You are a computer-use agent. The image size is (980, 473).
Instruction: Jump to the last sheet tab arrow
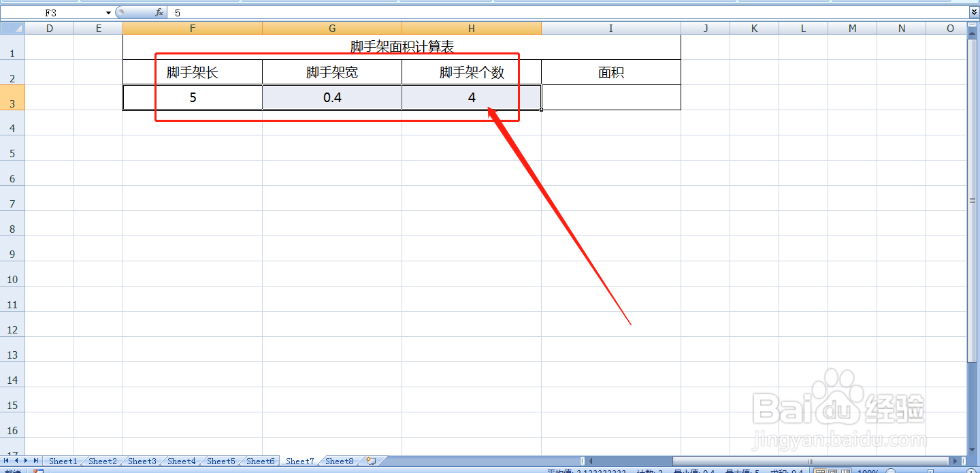click(x=36, y=461)
